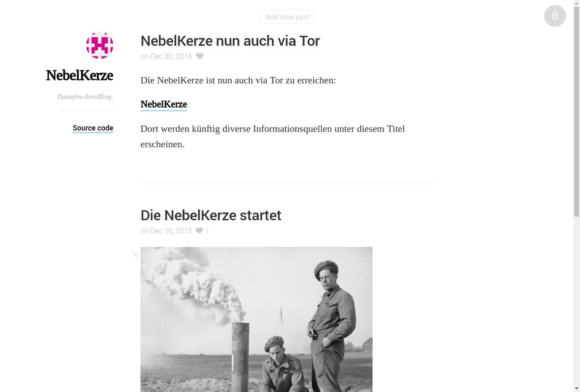Click scrollbar track below the thumb
The image size is (580, 392).
pos(577,304)
